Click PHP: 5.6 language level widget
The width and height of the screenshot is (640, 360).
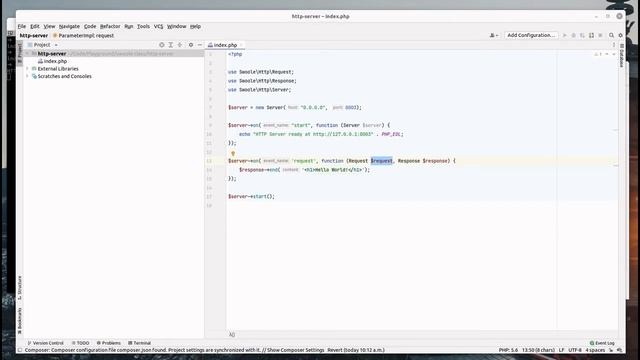point(508,350)
